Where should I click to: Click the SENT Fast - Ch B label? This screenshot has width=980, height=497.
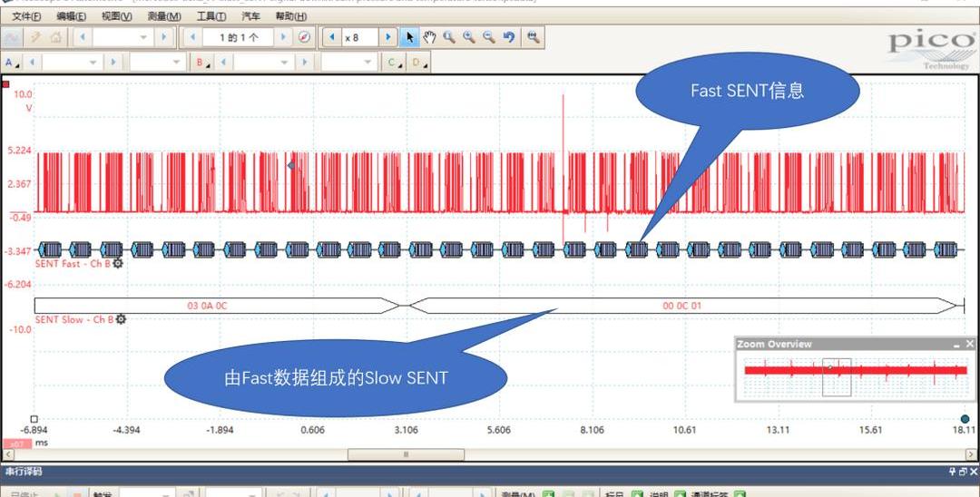[73, 264]
